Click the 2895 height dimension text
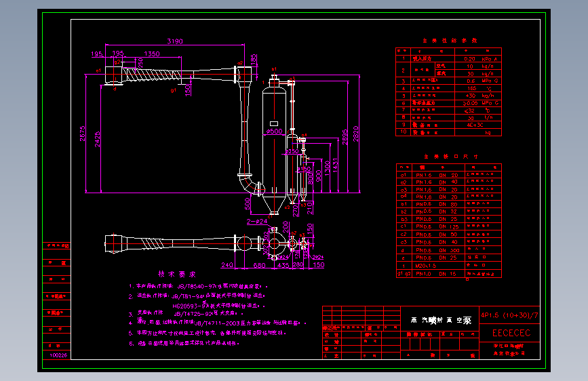This screenshot has width=588, height=381. pos(345,137)
